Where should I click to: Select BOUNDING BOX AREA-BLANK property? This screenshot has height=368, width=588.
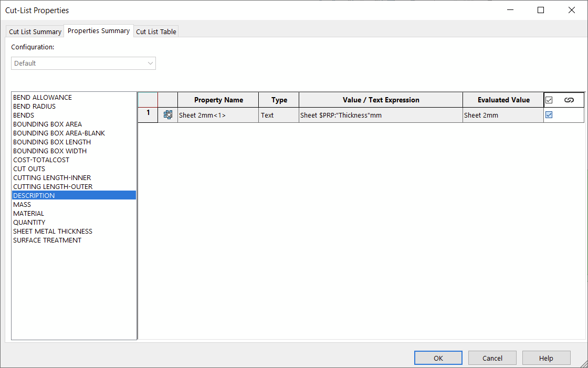coord(74,133)
